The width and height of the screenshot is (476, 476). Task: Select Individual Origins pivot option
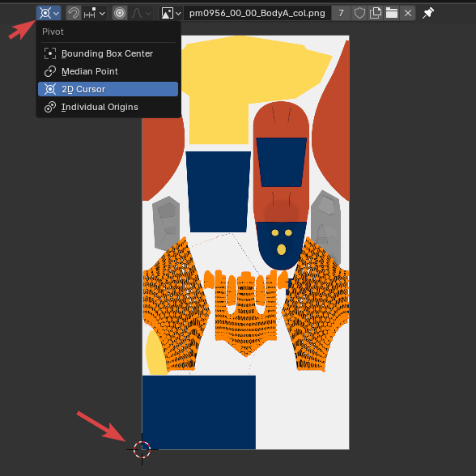point(108,107)
